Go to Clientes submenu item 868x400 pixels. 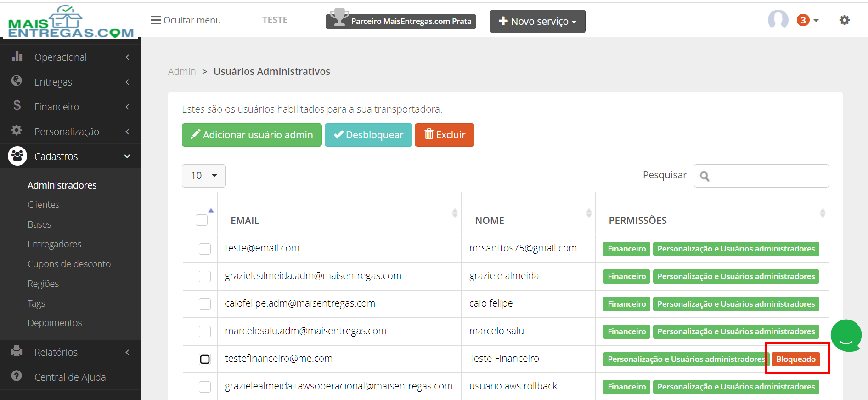click(44, 205)
